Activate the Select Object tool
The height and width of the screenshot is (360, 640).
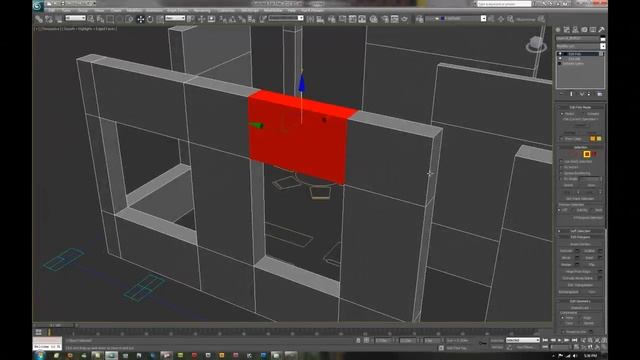pos(91,19)
